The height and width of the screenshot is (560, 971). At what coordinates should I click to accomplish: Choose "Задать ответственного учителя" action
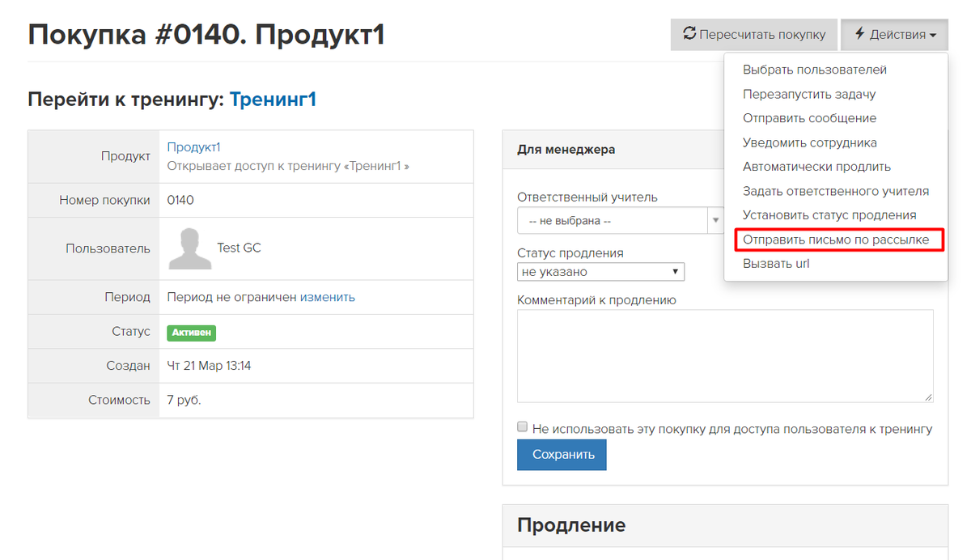(836, 192)
